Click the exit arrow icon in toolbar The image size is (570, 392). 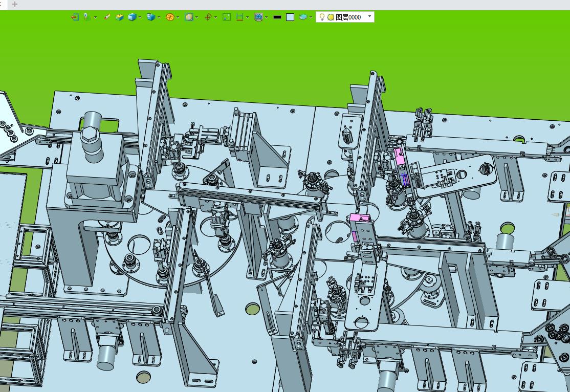point(75,17)
